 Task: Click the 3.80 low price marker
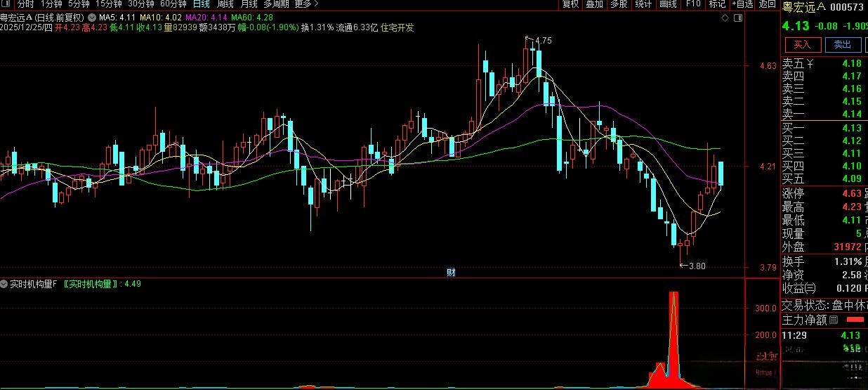pyautogui.click(x=696, y=266)
